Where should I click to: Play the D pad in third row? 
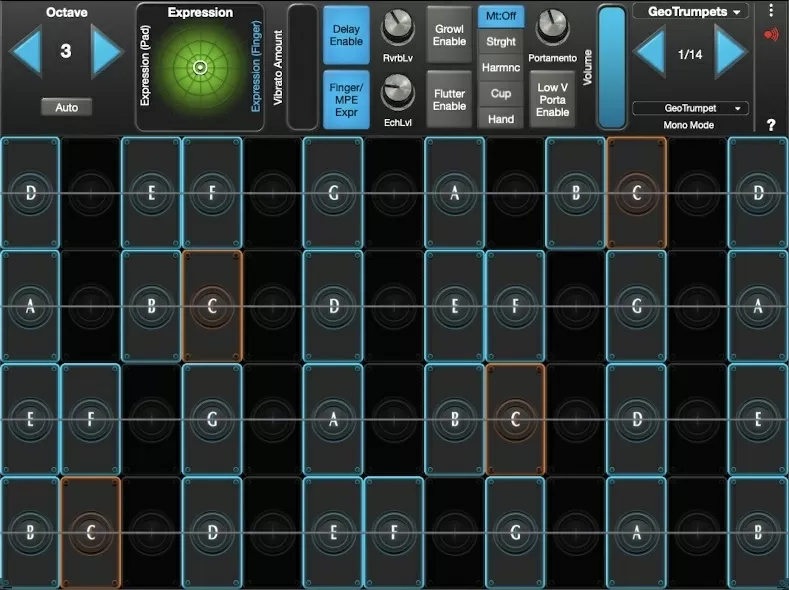[x=637, y=419]
